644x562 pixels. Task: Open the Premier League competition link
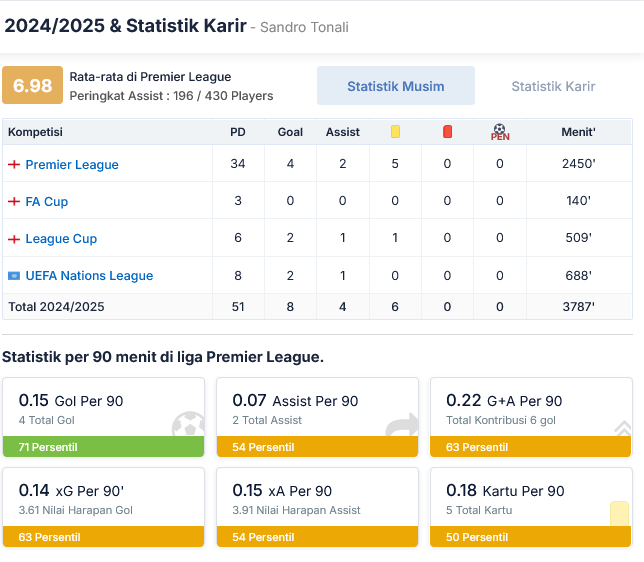pos(72,165)
